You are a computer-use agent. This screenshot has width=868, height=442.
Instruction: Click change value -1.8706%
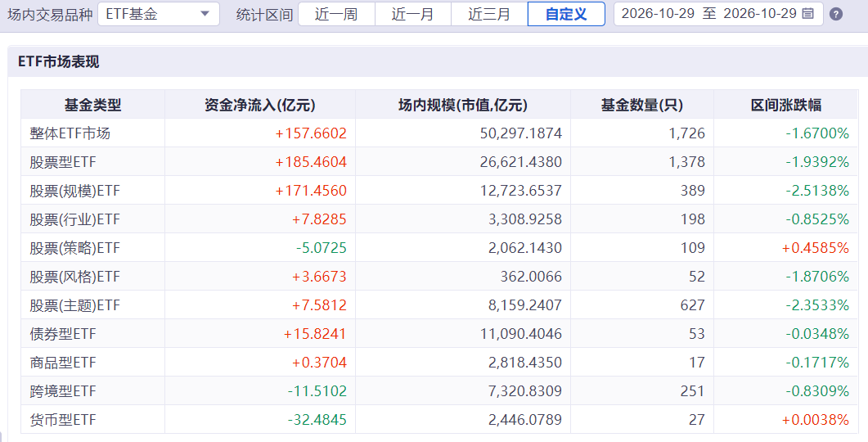pyautogui.click(x=817, y=277)
